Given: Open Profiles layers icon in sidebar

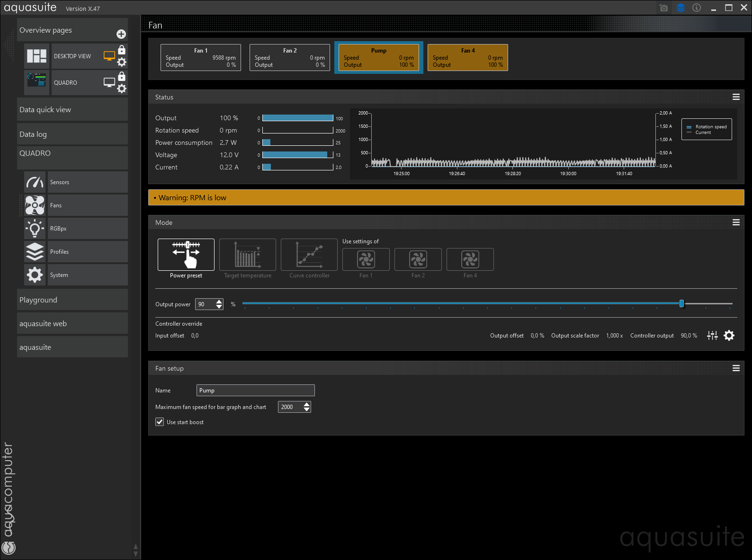Looking at the screenshot, I should (x=35, y=252).
